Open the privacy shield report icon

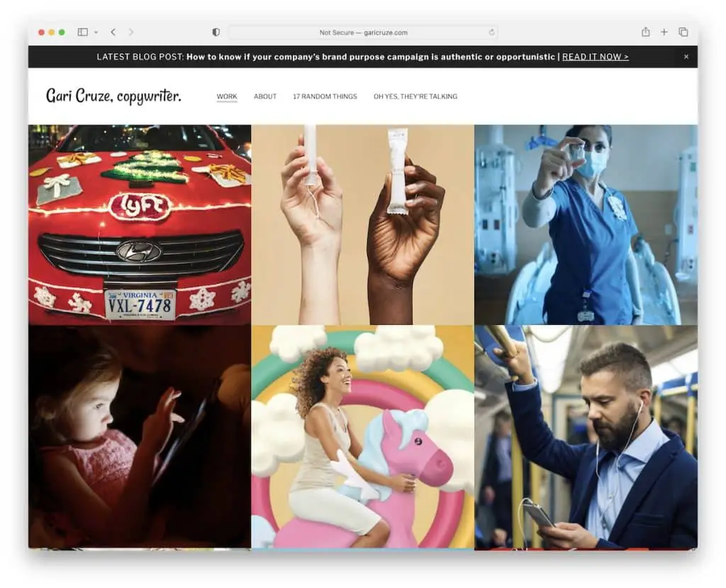(216, 32)
